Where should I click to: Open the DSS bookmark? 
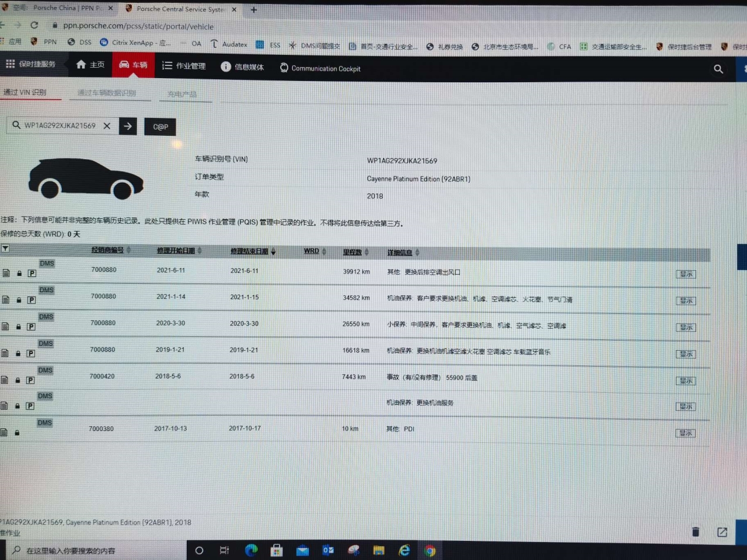(79, 42)
